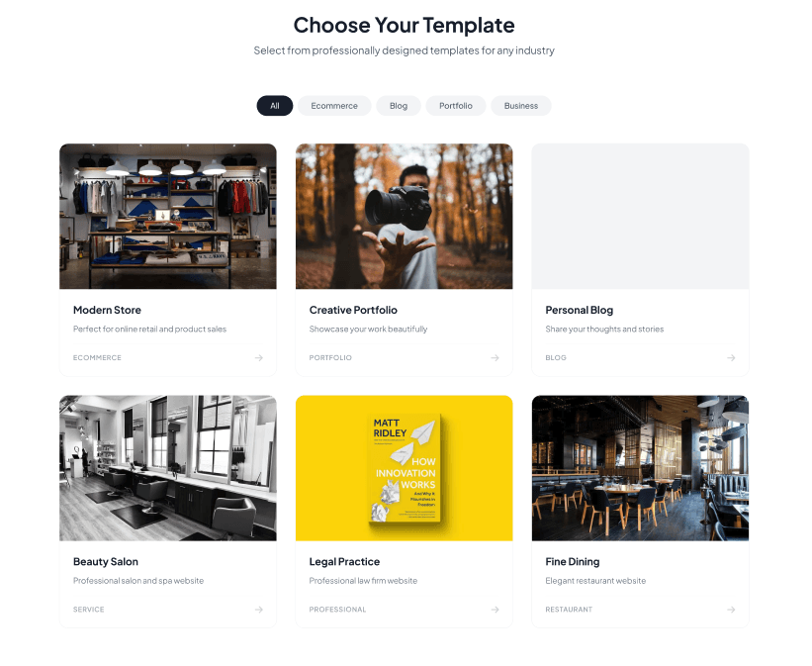This screenshot has width=812, height=666.
Task: Filter templates by Blog
Action: pyautogui.click(x=399, y=106)
